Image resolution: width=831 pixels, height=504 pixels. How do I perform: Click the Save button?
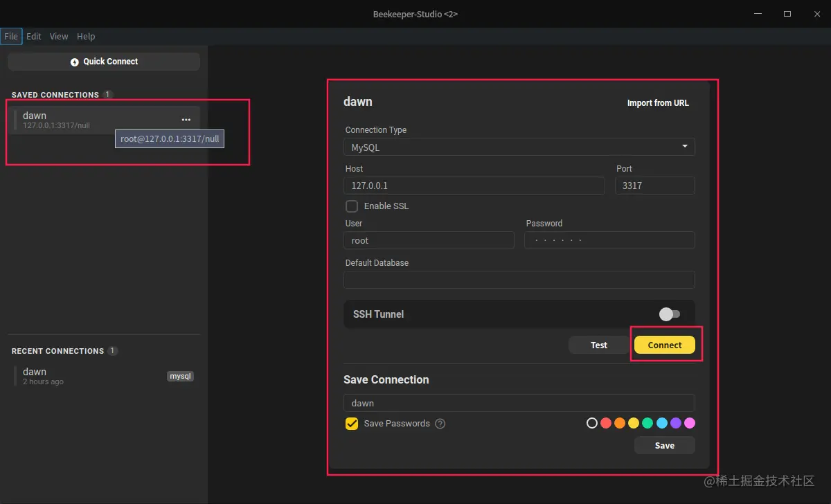[x=665, y=445]
